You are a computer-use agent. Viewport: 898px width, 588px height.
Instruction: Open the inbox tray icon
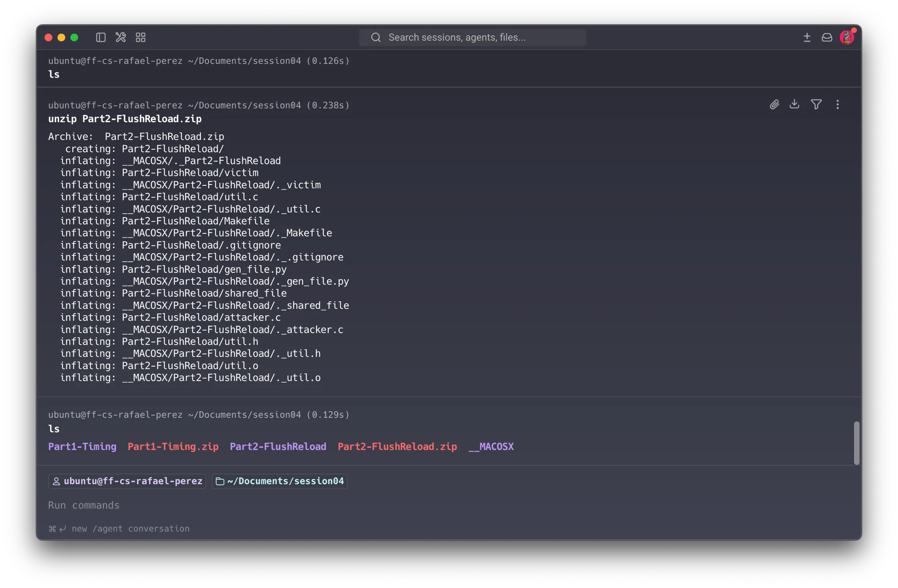pos(827,37)
